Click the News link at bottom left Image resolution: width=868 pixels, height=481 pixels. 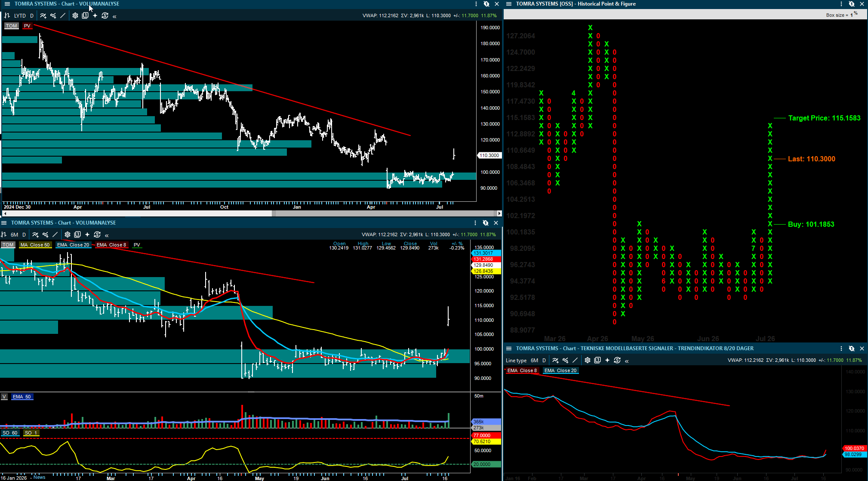coord(39,477)
